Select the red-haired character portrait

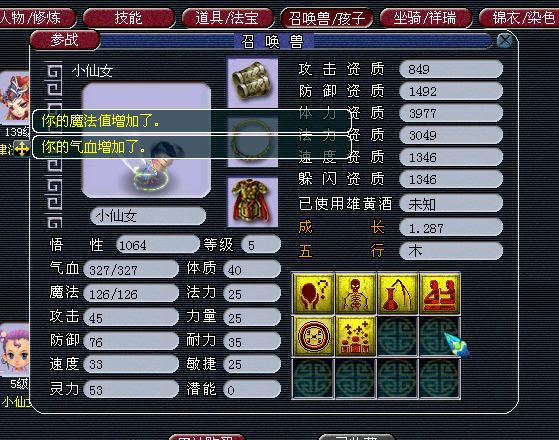point(15,97)
